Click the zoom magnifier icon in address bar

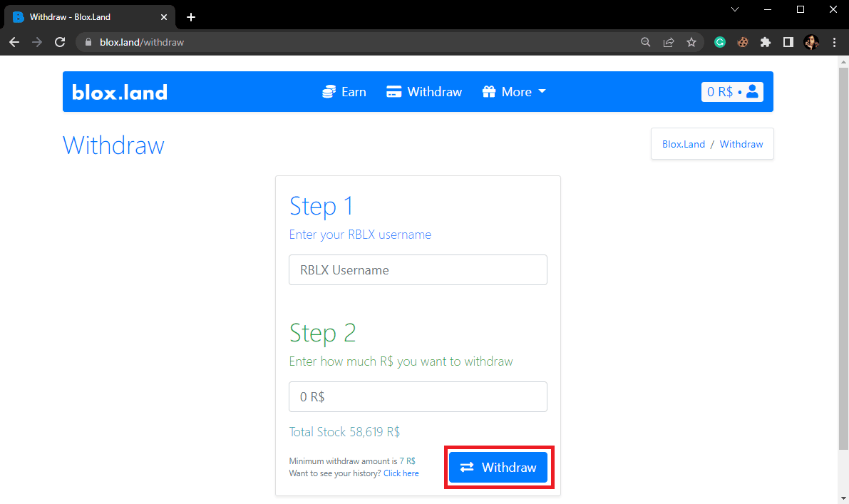tap(645, 42)
